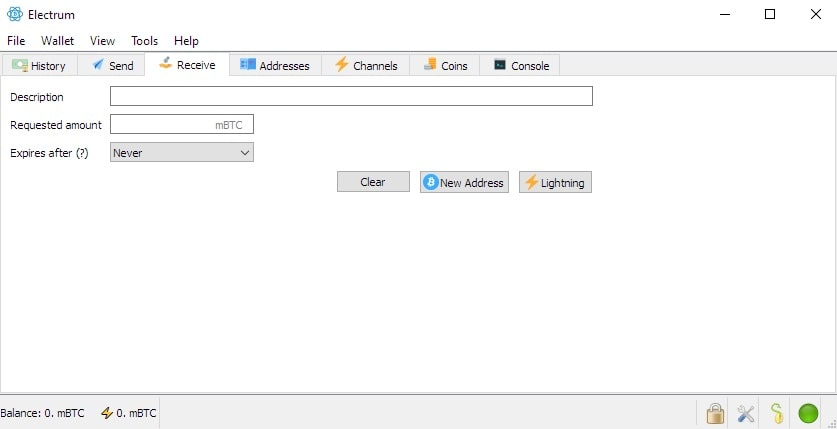Click the green network status indicator
The height and width of the screenshot is (429, 837).
click(x=808, y=413)
